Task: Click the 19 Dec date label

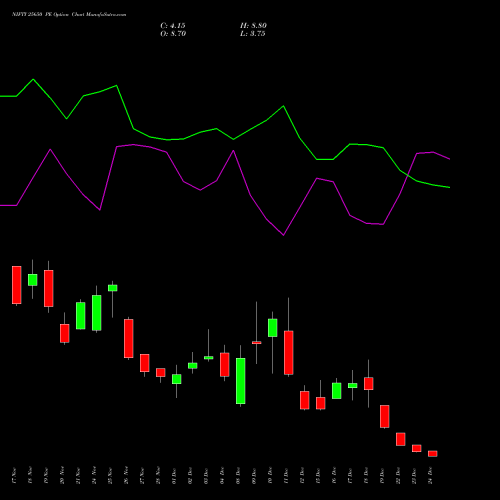Action: click(x=382, y=476)
